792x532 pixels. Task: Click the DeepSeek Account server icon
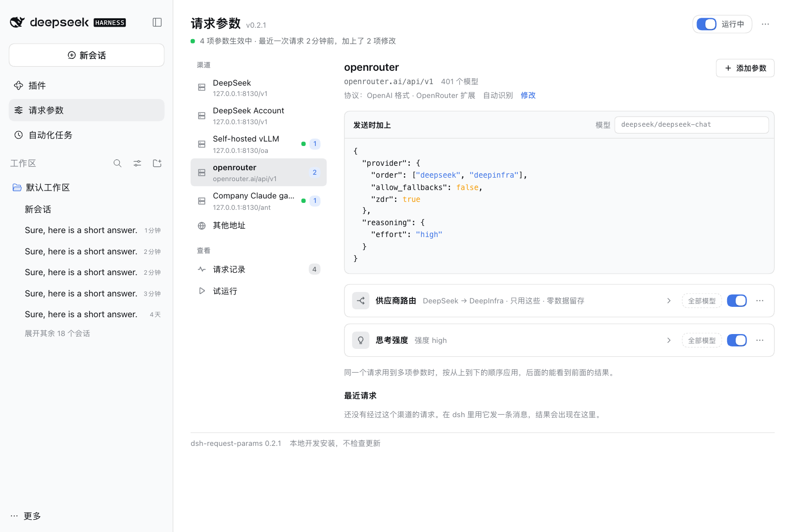(201, 115)
